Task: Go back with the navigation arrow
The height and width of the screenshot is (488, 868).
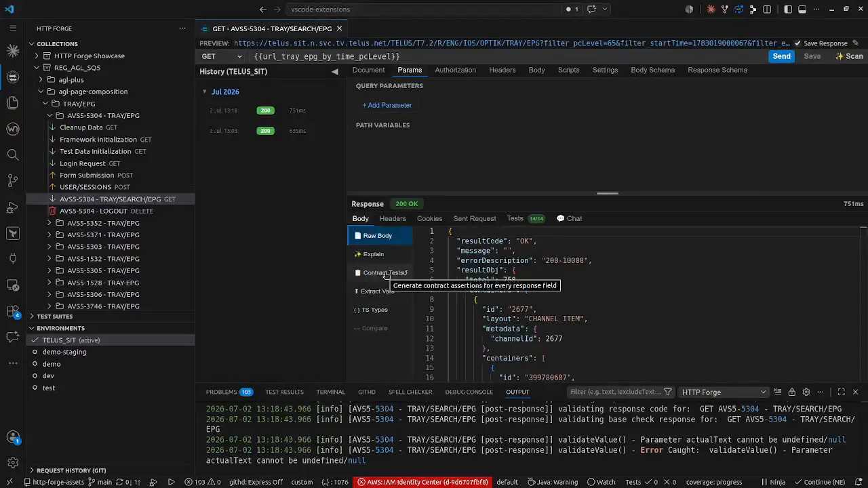Action: (263, 9)
